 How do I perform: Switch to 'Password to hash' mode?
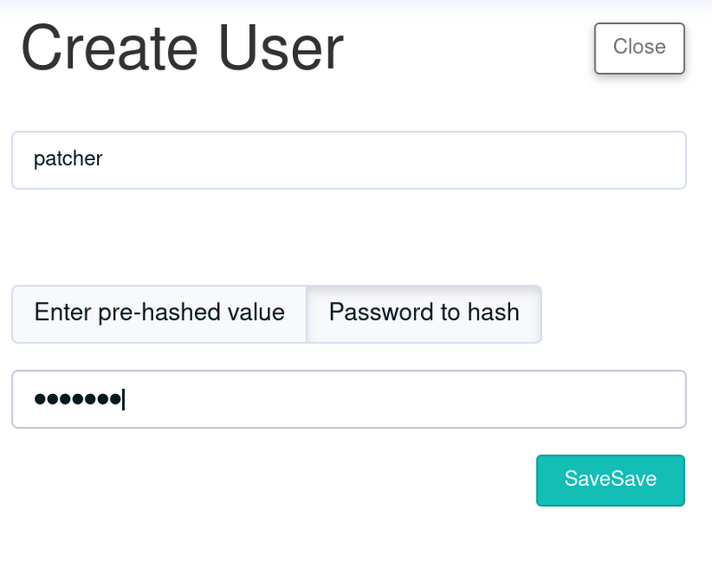[425, 314]
